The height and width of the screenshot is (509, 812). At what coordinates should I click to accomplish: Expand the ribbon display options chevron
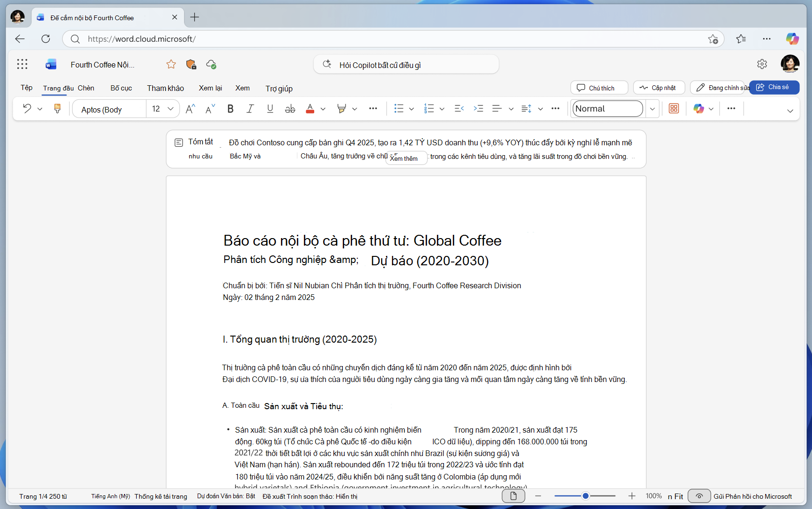click(790, 111)
